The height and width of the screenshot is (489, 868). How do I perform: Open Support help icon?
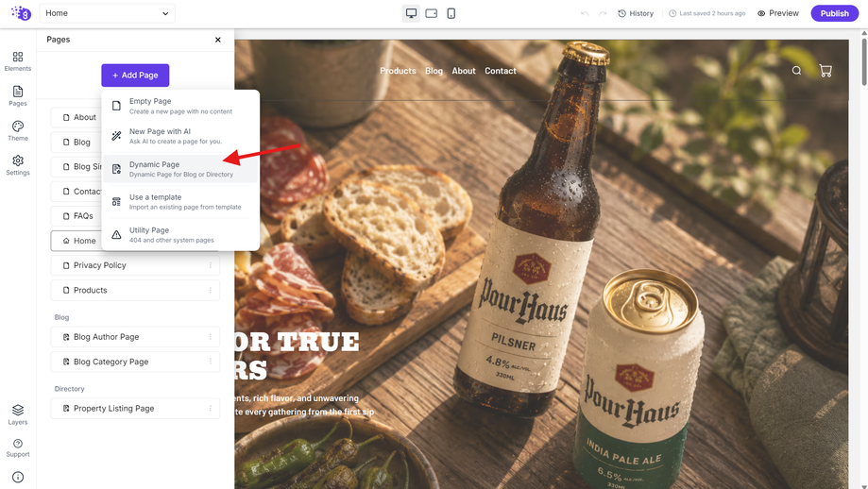click(x=18, y=447)
